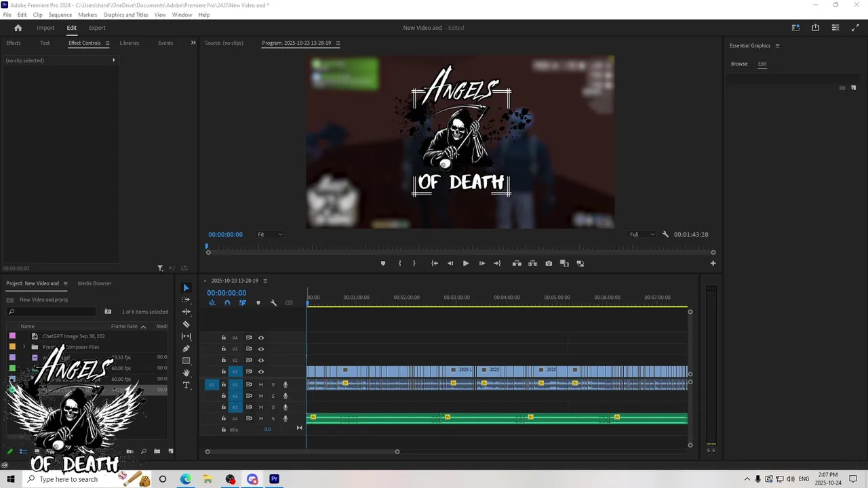Go to Out point in Program Monitor

point(497,263)
